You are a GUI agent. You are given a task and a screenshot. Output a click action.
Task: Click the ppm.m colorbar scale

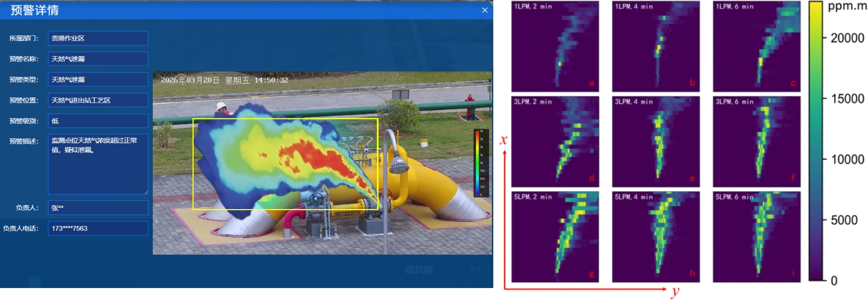816,142
